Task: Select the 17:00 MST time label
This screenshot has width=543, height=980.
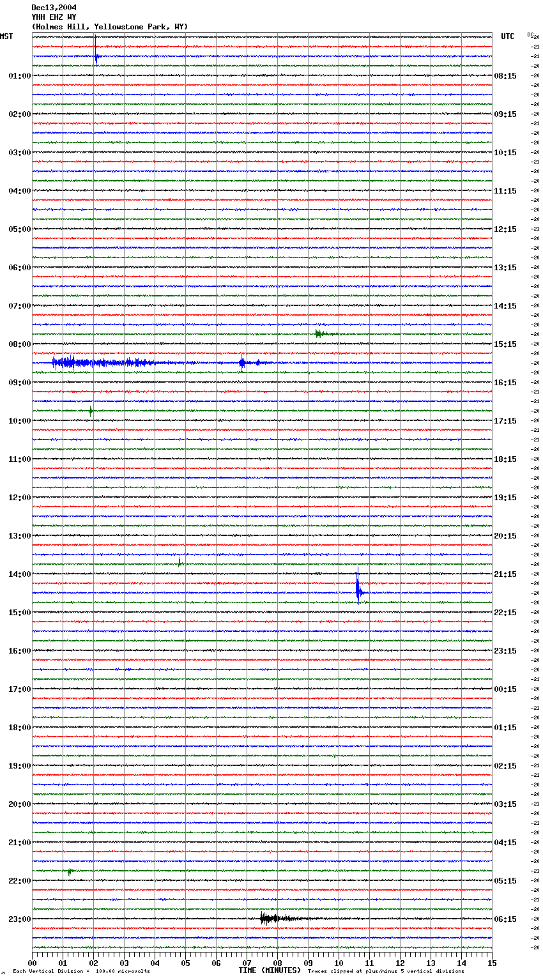Action: 20,689
